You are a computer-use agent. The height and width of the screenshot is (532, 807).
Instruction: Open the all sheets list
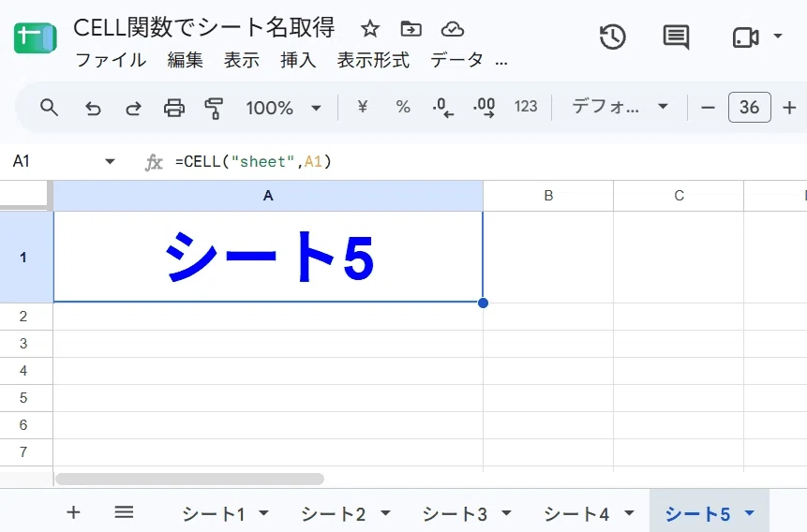click(x=124, y=512)
